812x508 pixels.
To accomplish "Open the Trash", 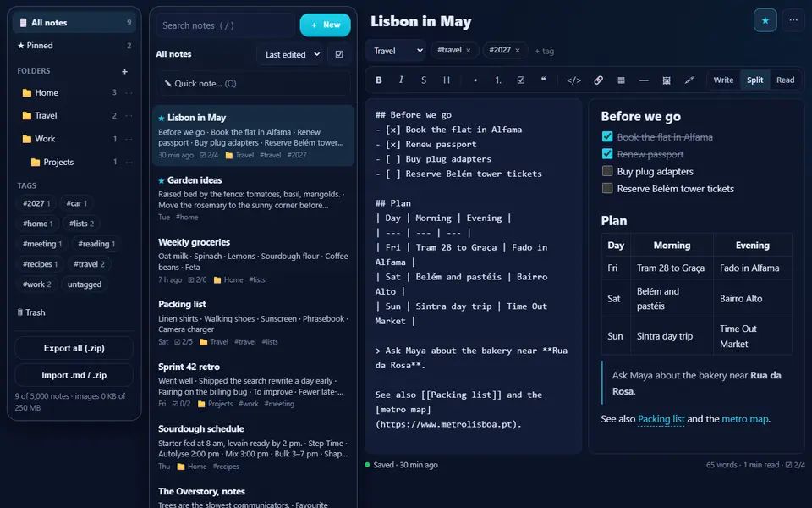I will pos(31,312).
